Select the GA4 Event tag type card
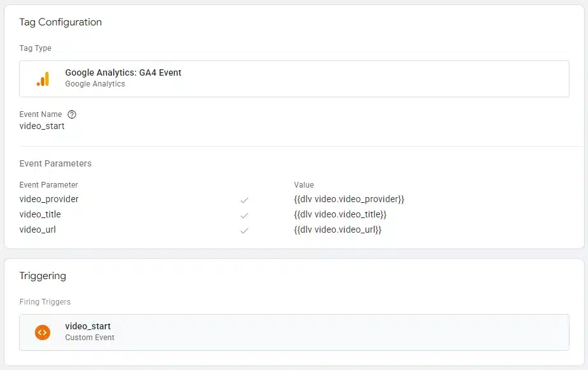This screenshot has width=588, height=370. (294, 78)
